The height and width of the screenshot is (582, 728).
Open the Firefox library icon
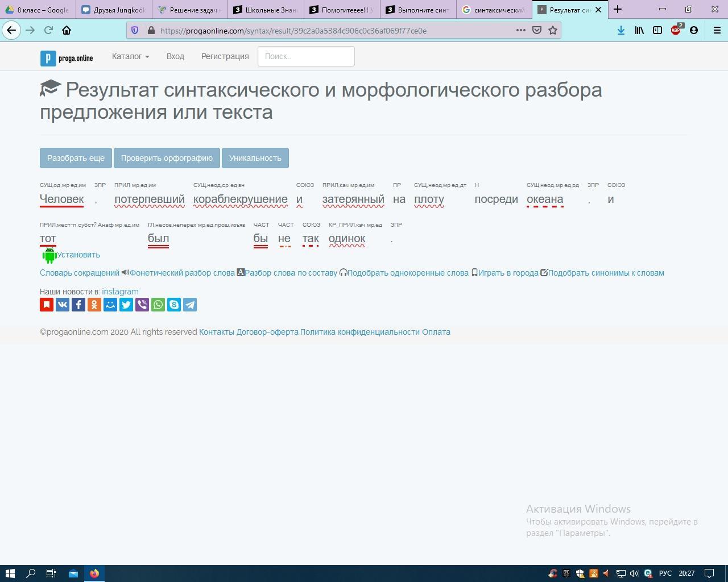[639, 30]
